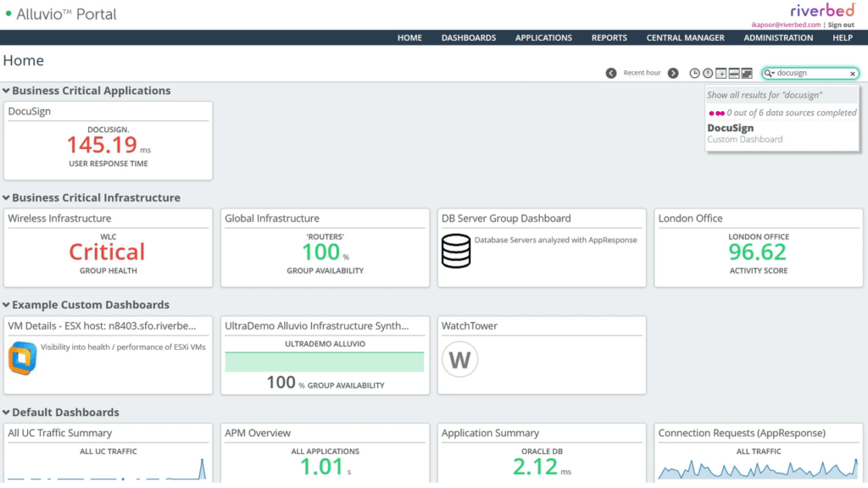Click the database icon on DB Server Group Dashboard

[x=457, y=250]
